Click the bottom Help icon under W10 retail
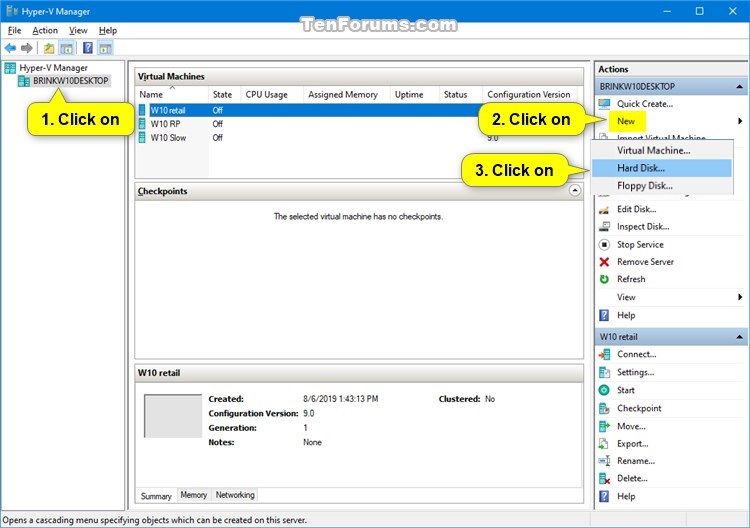Viewport: 750px width, 528px height. pos(605,496)
